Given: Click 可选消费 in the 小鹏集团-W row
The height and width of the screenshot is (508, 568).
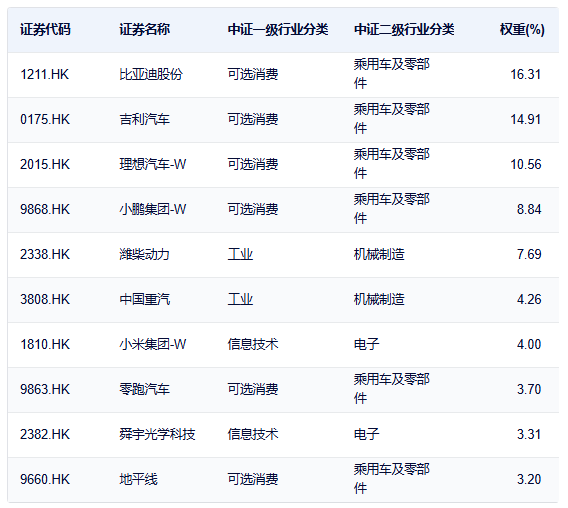Looking at the screenshot, I should [x=253, y=209].
